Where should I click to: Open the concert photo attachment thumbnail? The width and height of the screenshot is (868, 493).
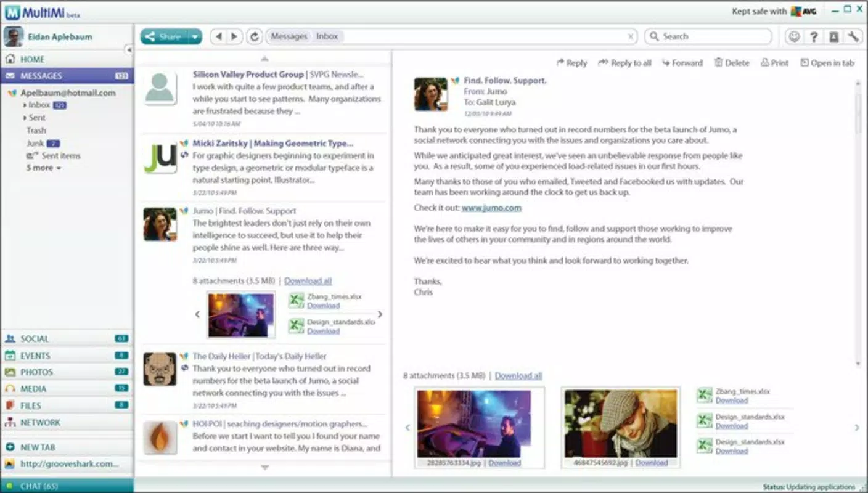[x=473, y=423]
